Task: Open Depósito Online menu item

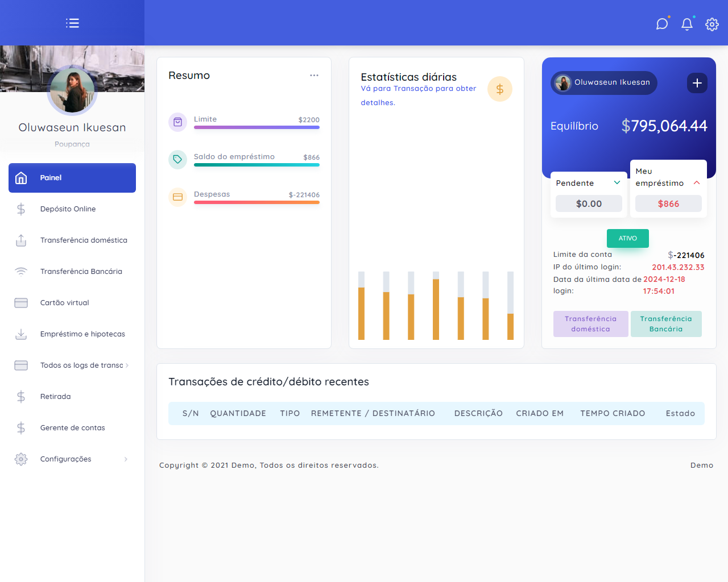Action: click(68, 209)
